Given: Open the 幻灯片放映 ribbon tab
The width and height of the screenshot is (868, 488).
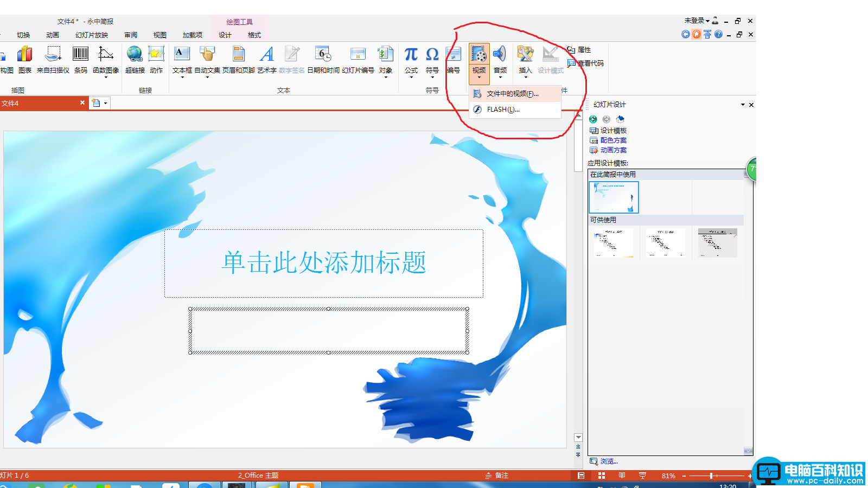Looking at the screenshot, I should click(x=92, y=35).
